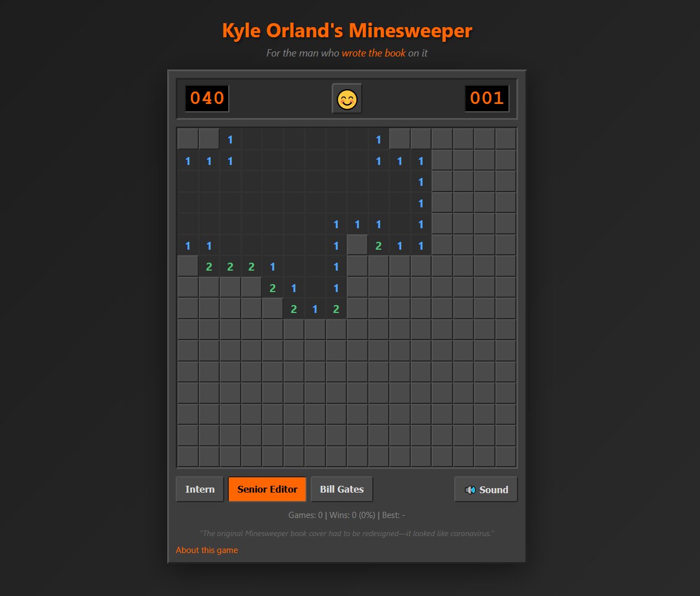Viewport: 700px width, 596px height.
Task: Switch to Bill Gates difficulty
Action: point(342,489)
